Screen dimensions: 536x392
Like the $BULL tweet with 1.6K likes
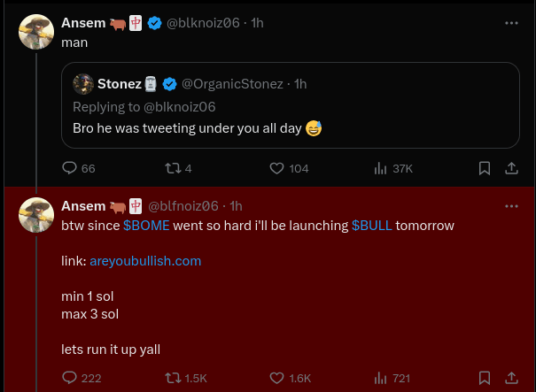(276, 378)
